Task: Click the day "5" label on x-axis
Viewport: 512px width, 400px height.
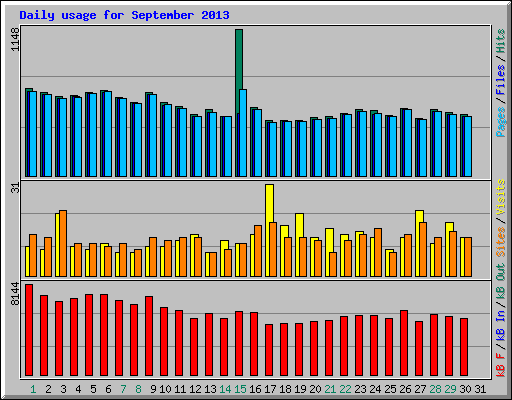Action: tap(93, 389)
